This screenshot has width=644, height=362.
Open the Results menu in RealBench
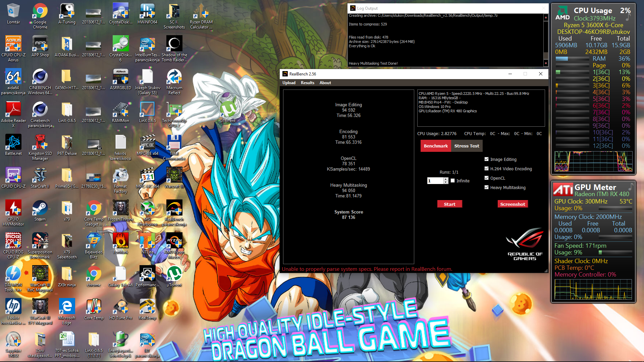(308, 83)
